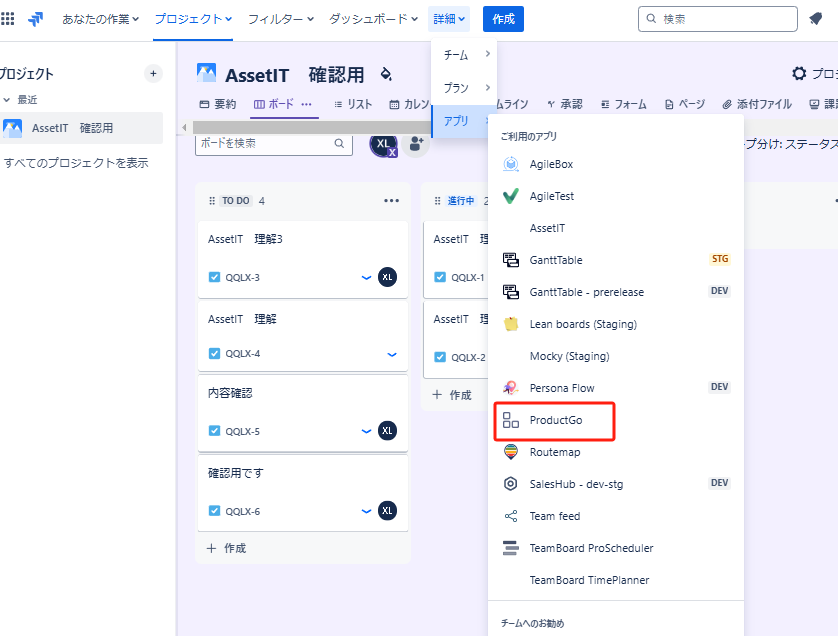Click the add people icon on board
Image resolution: width=838 pixels, height=636 pixels.
tap(416, 144)
